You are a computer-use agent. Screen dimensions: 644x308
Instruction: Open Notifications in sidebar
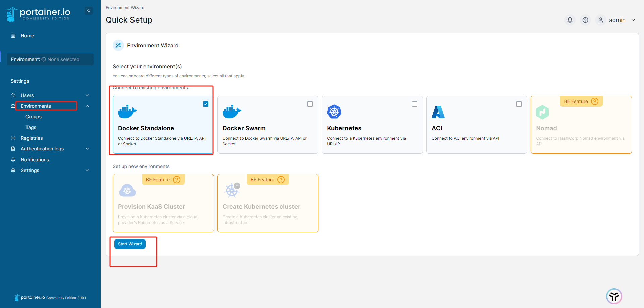(x=35, y=160)
